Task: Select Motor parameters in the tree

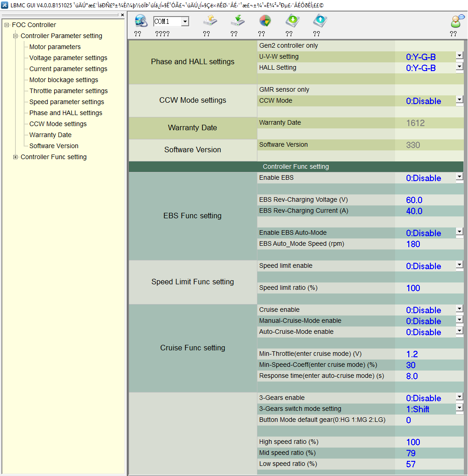Action: click(55, 47)
